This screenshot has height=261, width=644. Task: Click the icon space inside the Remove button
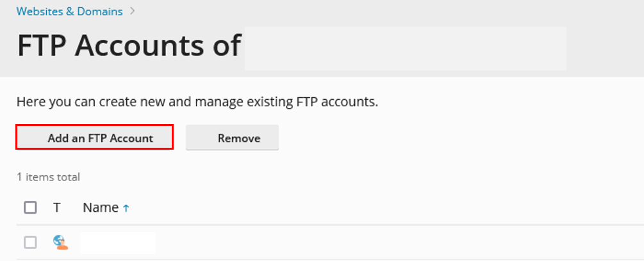pyautogui.click(x=205, y=138)
